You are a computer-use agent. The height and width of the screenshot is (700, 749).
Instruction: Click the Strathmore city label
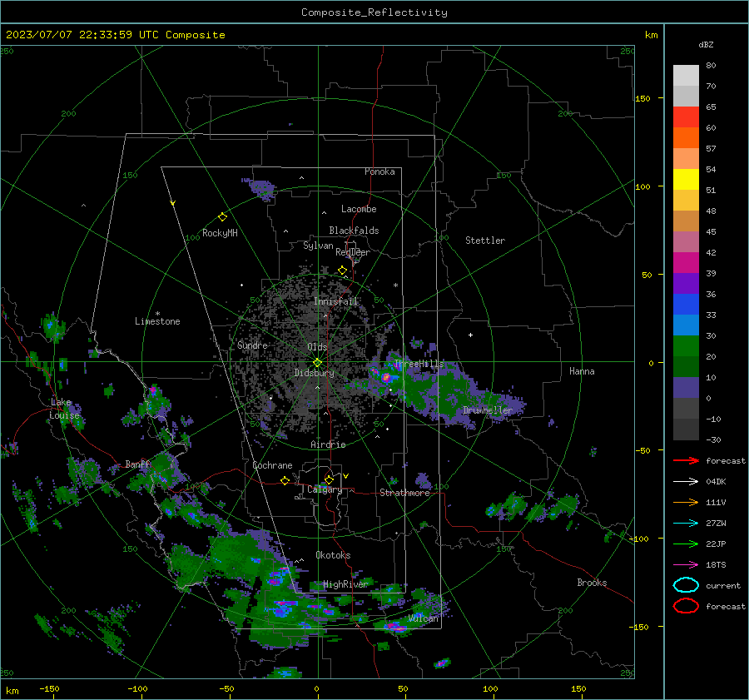pyautogui.click(x=404, y=493)
